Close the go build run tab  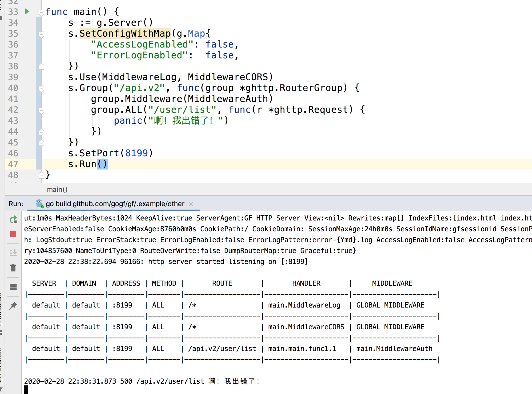coord(191,204)
